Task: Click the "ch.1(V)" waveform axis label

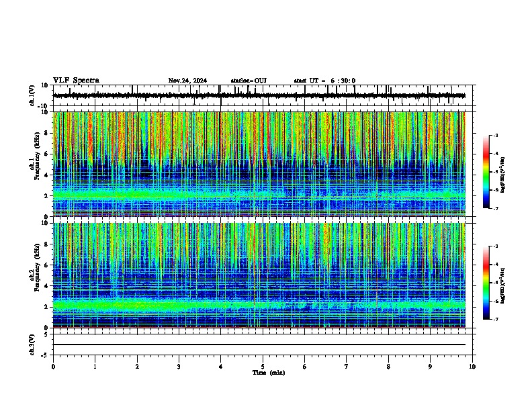Action: 32,95
